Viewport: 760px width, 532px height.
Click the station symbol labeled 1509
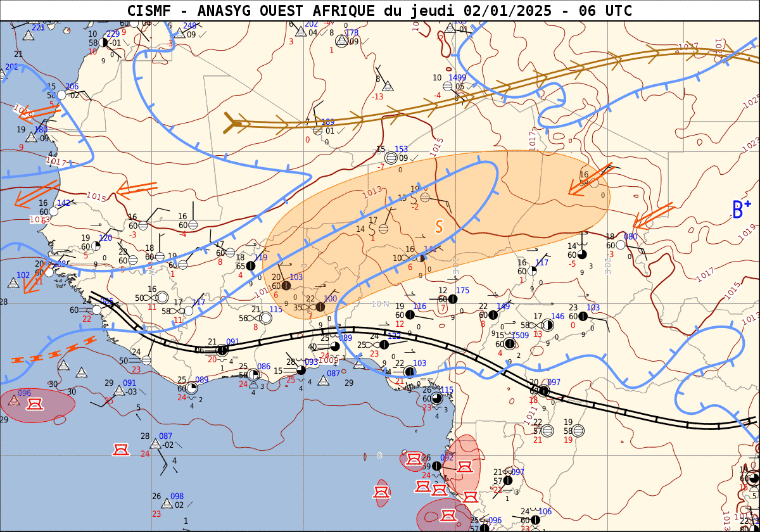[x=510, y=344]
